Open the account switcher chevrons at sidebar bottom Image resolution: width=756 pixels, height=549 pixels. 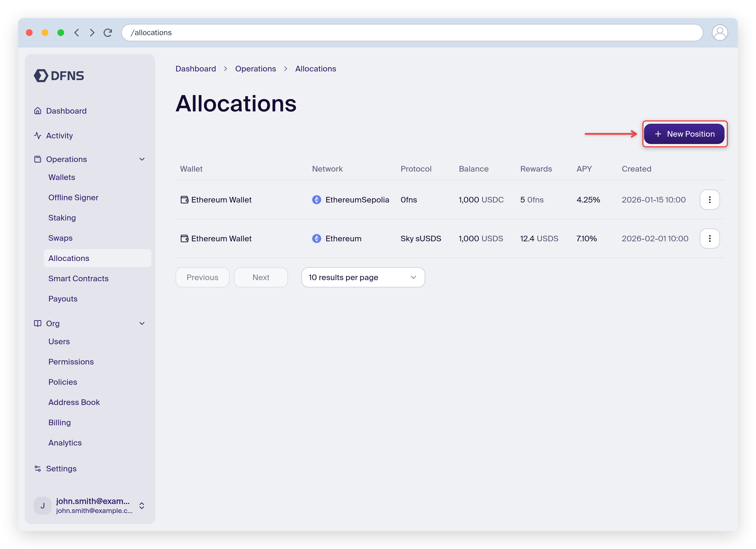[x=142, y=506]
